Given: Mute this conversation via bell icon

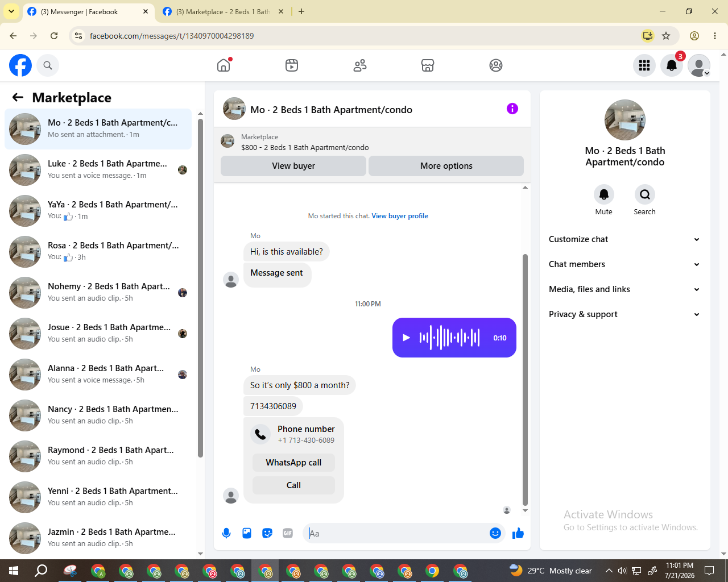Looking at the screenshot, I should coord(604,194).
